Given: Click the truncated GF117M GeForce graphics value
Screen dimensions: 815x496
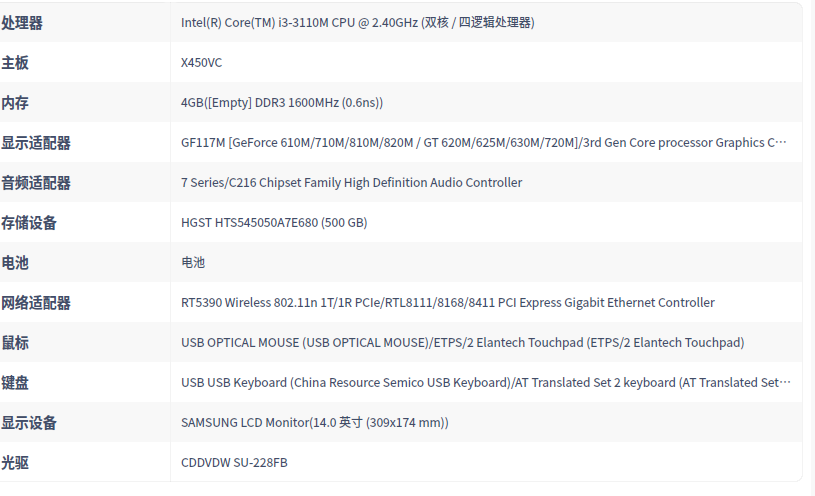Looking at the screenshot, I should (x=484, y=143).
